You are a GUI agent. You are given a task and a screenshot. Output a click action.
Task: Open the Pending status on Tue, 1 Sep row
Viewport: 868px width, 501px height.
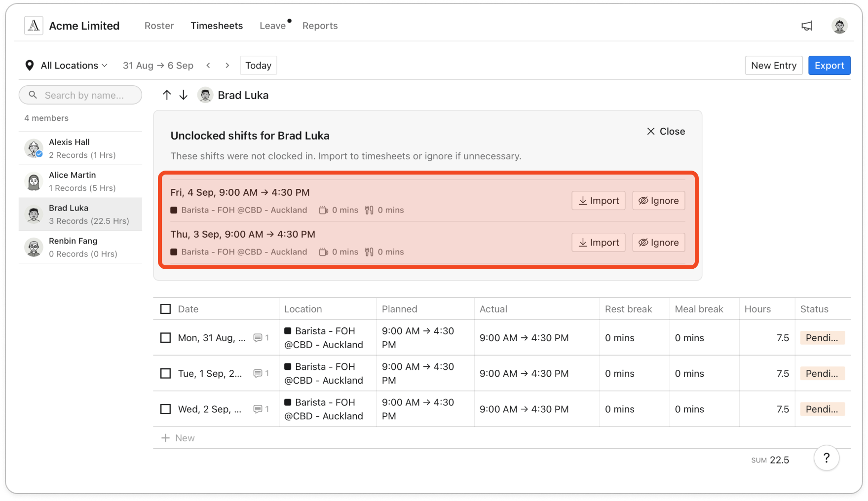(822, 373)
